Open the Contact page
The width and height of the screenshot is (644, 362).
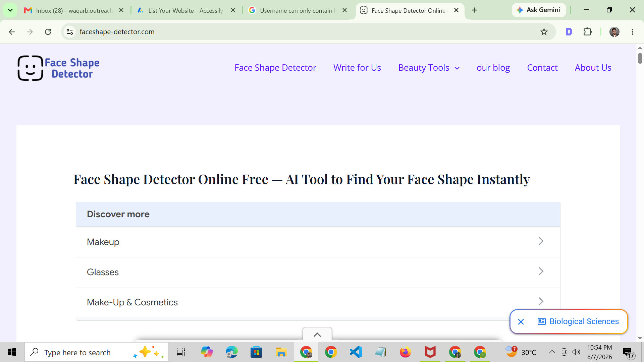point(542,68)
